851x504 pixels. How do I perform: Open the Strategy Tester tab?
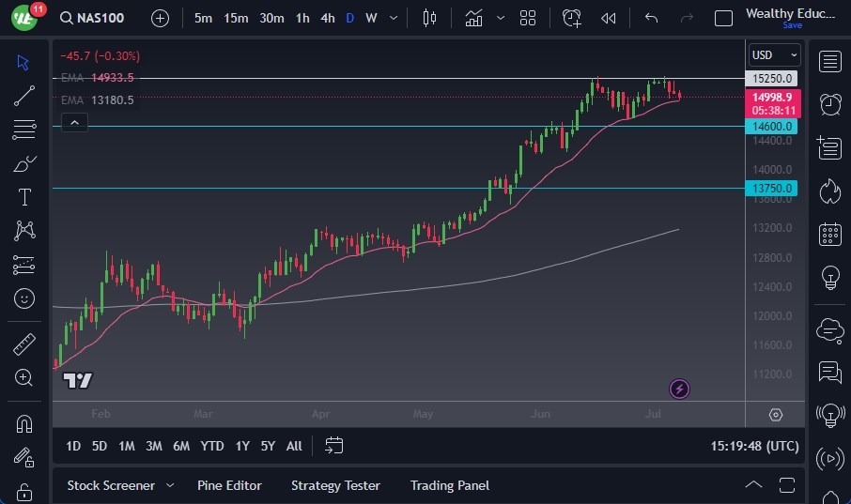pyautogui.click(x=335, y=485)
